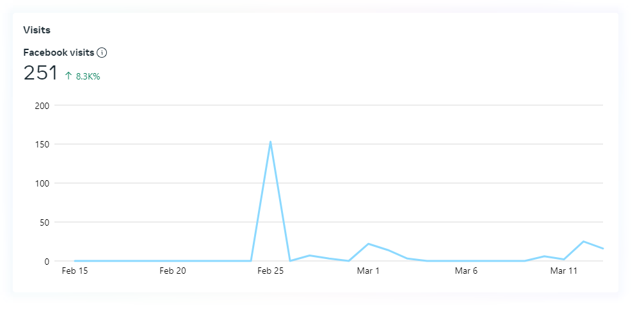The width and height of the screenshot is (644, 318).
Task: Click the line's starting point above Feb 15
Action: pyautogui.click(x=75, y=261)
